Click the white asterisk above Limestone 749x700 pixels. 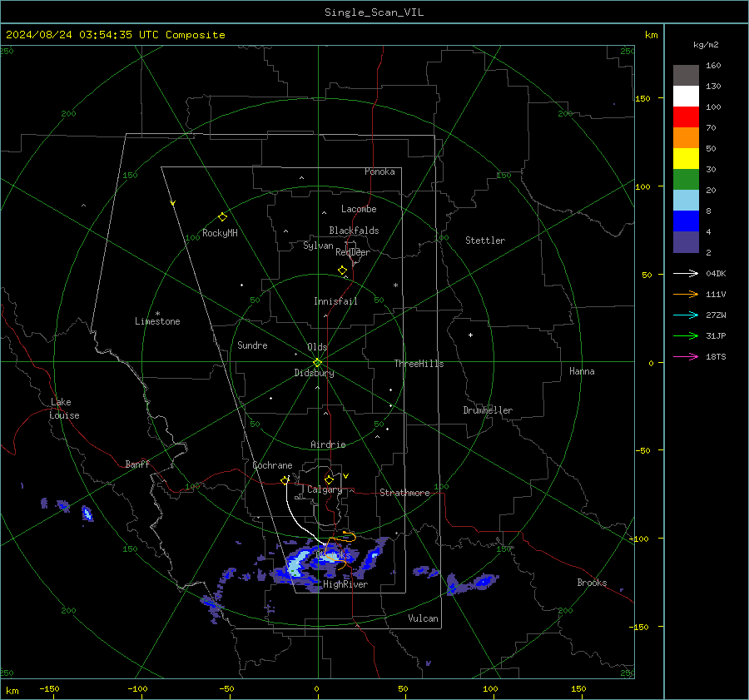pos(157,314)
